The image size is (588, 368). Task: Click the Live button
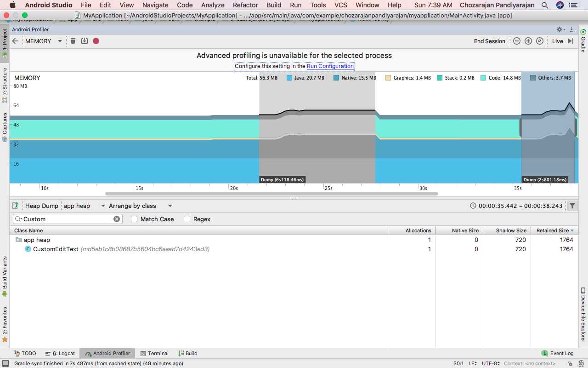pyautogui.click(x=558, y=41)
